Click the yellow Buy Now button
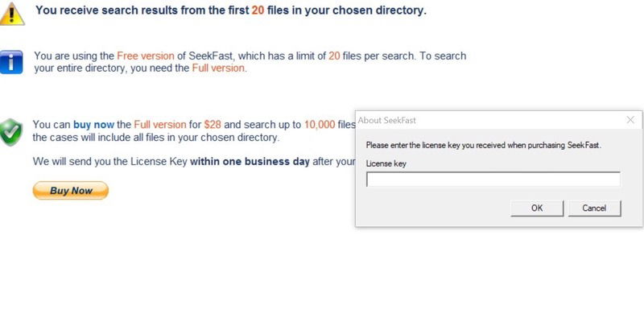The image size is (644, 322). (x=71, y=191)
